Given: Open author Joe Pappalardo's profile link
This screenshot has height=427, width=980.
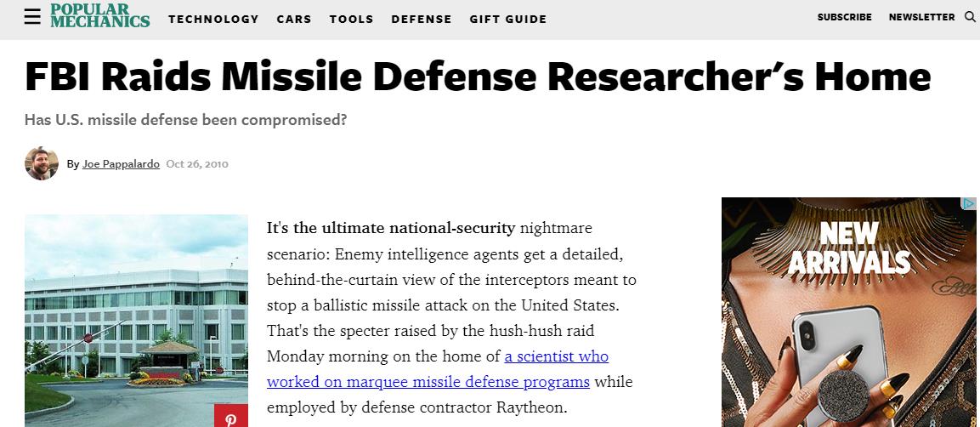Looking at the screenshot, I should point(121,164).
